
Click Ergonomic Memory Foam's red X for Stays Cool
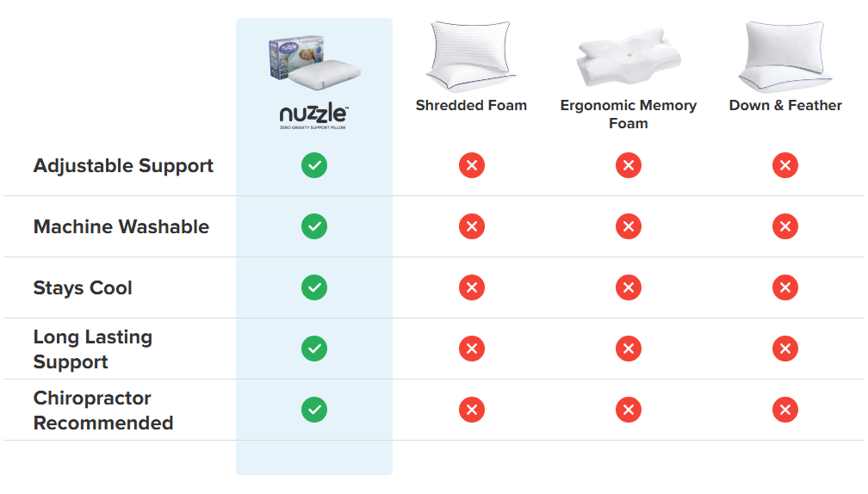pos(629,287)
